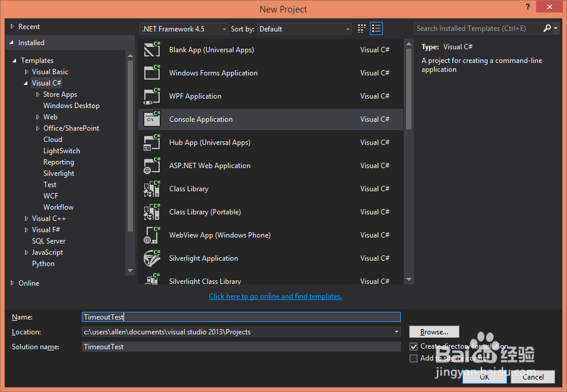Select the Python category
The image size is (567, 392).
click(x=43, y=264)
